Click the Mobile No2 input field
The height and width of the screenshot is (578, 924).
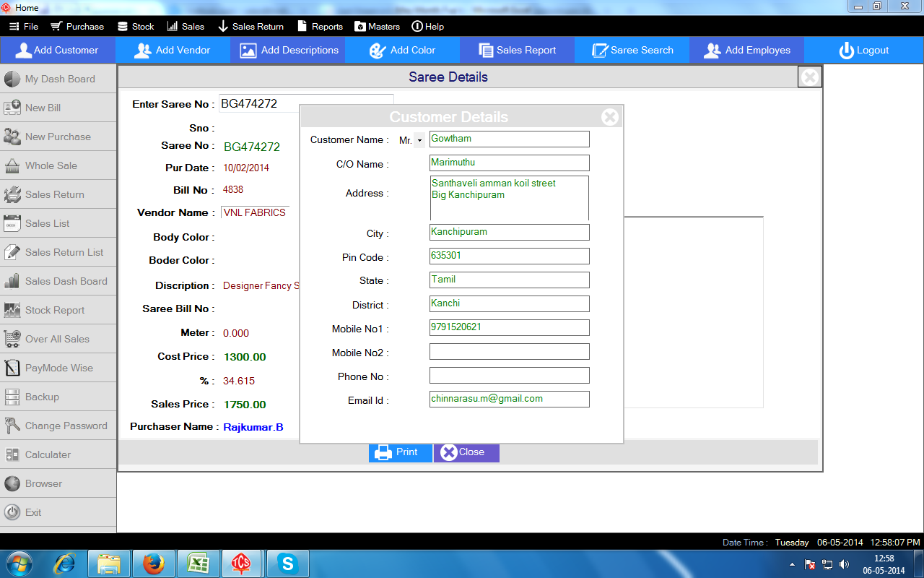click(x=509, y=352)
